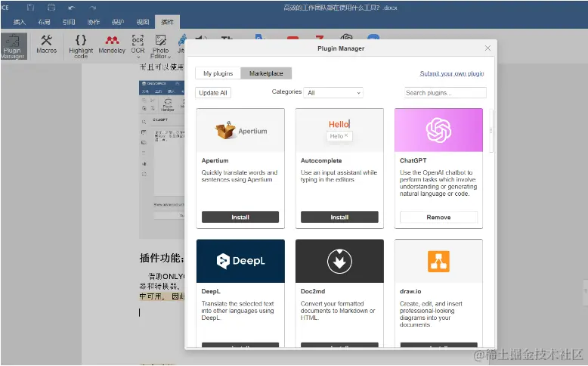Click 'Use the OpenAI chatbot' description text
Image resolution: width=588 pixels, height=366 pixels.
(x=438, y=183)
